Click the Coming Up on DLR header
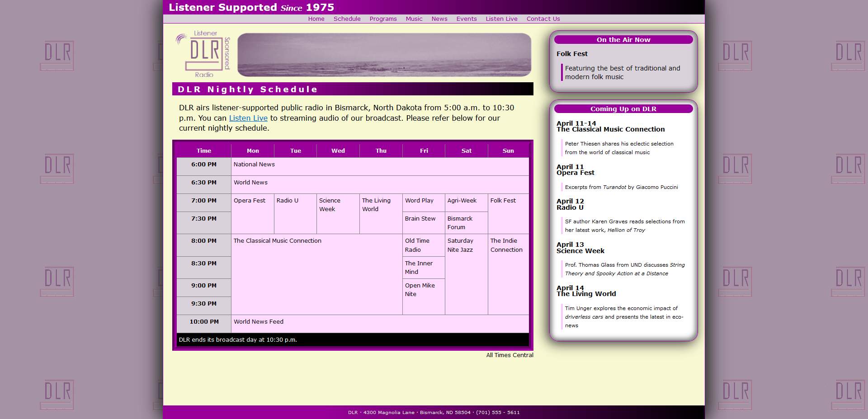The image size is (868, 419). click(x=623, y=109)
